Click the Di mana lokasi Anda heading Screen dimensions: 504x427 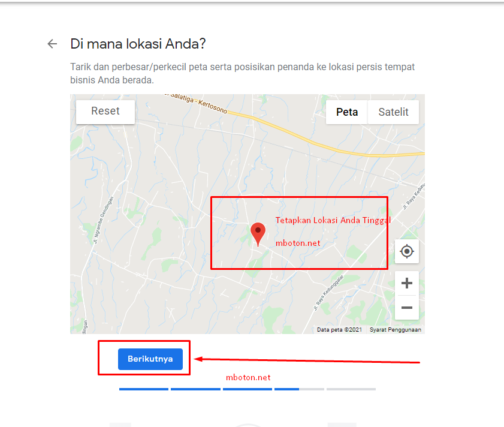138,44
